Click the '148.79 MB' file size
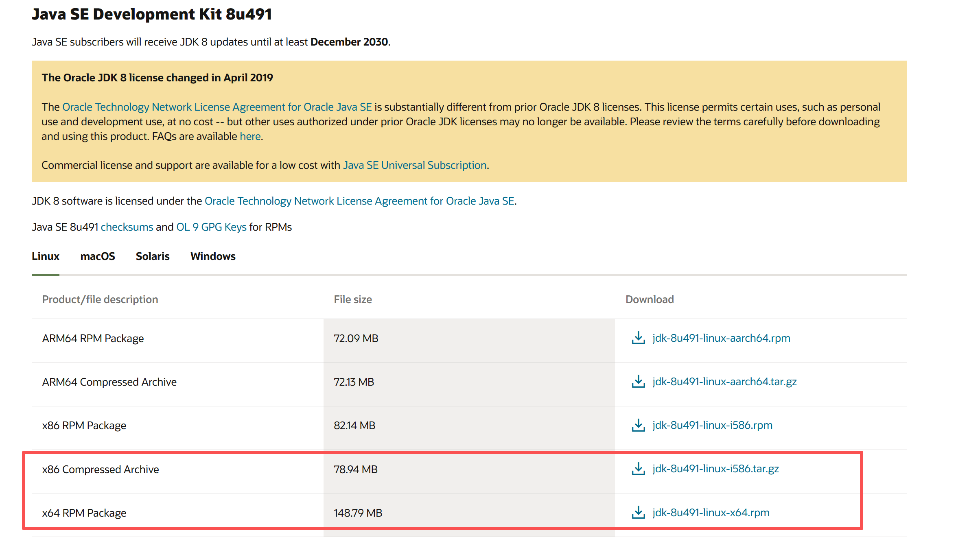This screenshot has height=537, width=980. coord(358,513)
